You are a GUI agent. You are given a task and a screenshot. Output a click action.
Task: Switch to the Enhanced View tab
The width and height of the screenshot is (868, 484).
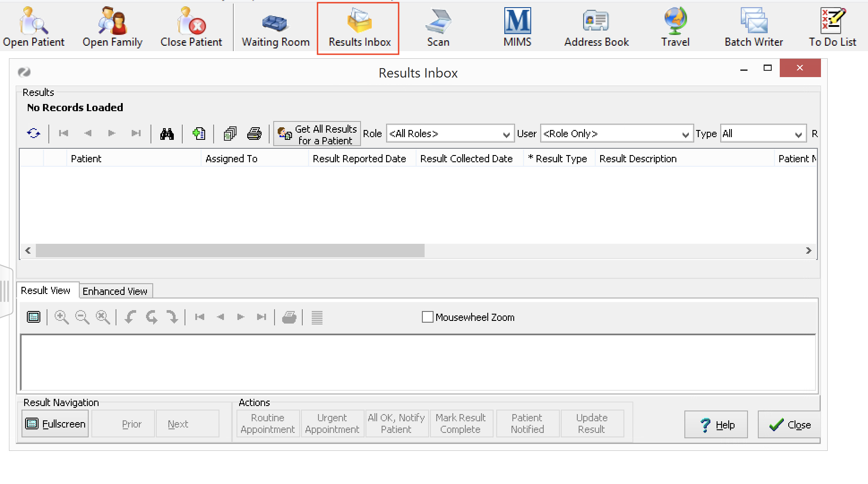pos(115,291)
